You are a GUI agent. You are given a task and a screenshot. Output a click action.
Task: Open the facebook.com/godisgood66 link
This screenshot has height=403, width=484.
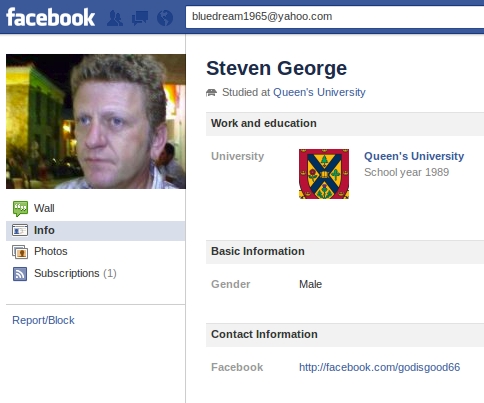pos(379,367)
